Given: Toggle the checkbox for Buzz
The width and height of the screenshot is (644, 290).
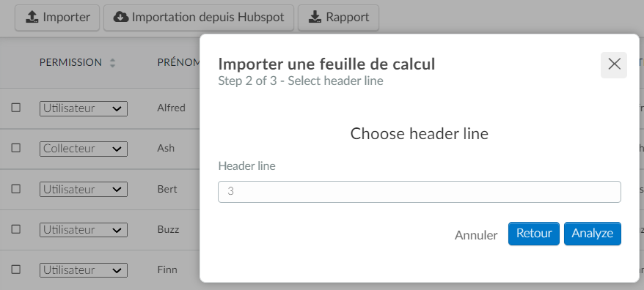Looking at the screenshot, I should coord(15,229).
